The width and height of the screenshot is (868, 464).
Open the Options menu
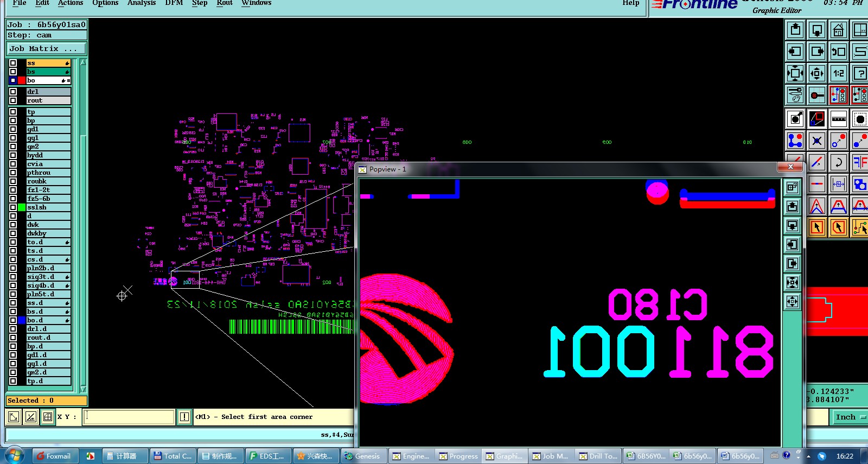(x=105, y=3)
